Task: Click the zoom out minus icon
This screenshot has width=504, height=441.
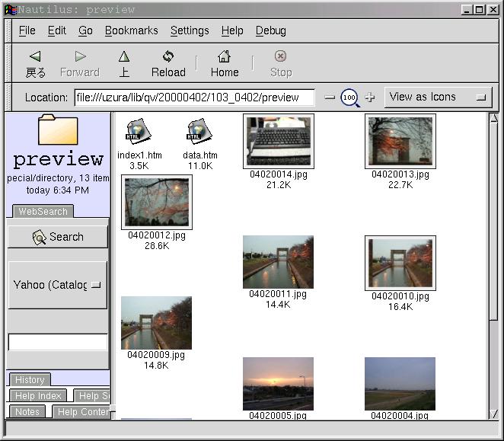Action: tap(330, 97)
